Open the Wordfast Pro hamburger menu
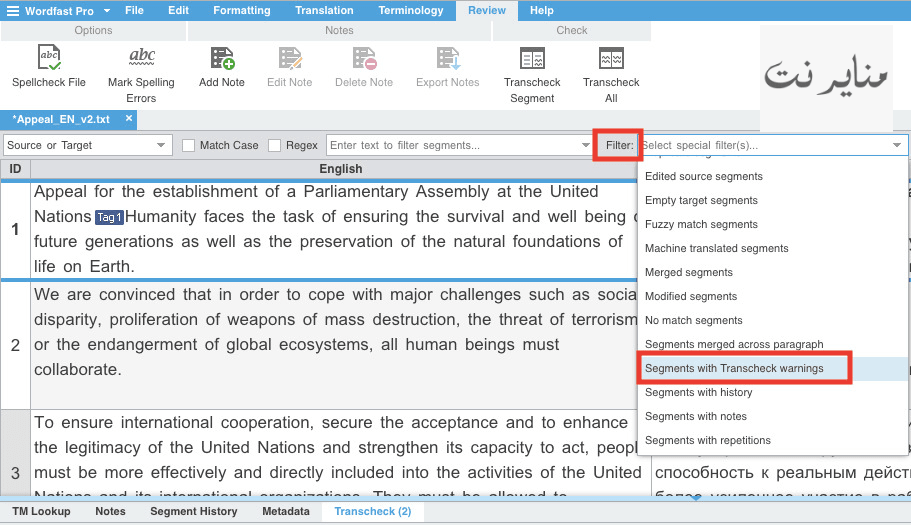This screenshot has width=911, height=525. click(12, 10)
